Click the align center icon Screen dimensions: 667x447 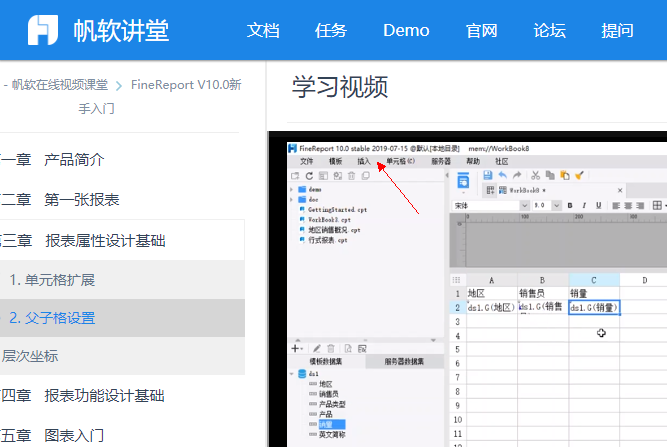(x=628, y=205)
